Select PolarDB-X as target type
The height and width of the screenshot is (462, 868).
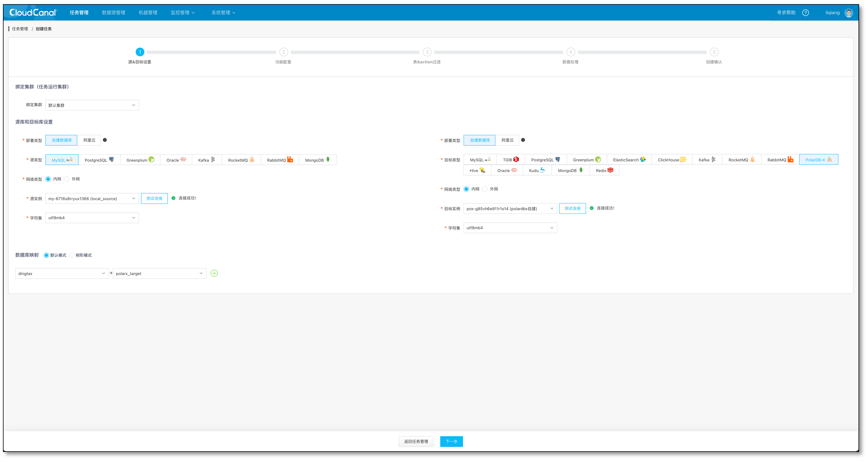tap(818, 159)
